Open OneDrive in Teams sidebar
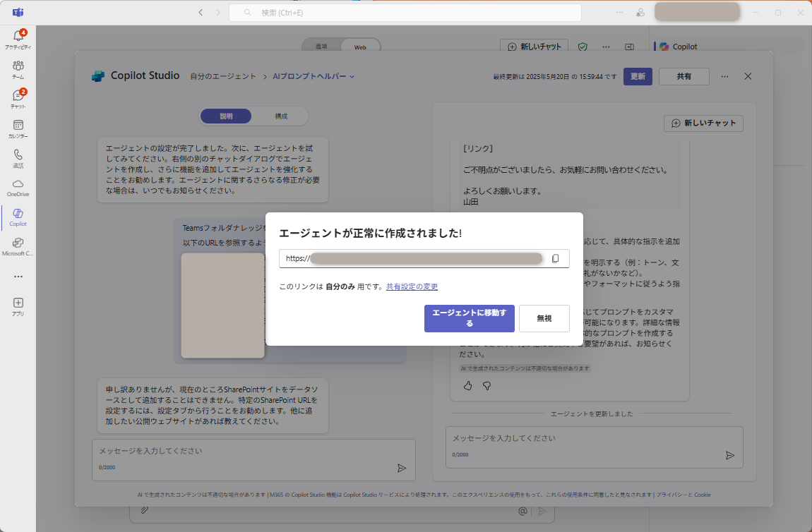812x532 pixels. click(x=18, y=188)
